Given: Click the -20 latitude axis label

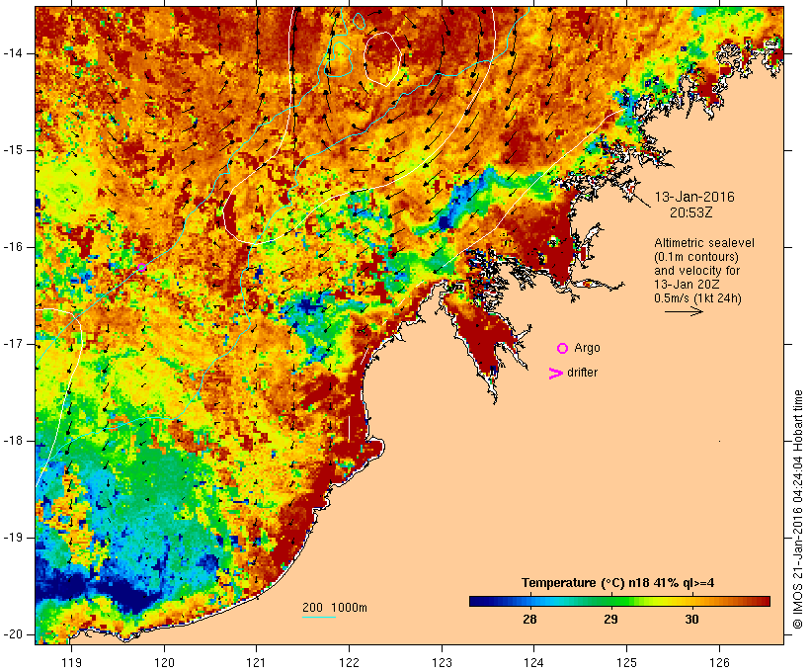Looking at the screenshot, I should click(x=12, y=634).
